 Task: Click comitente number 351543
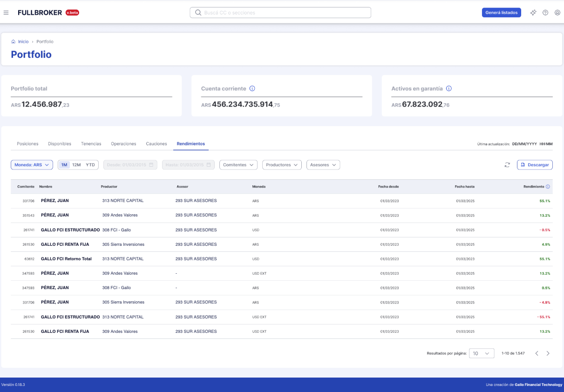click(28, 216)
